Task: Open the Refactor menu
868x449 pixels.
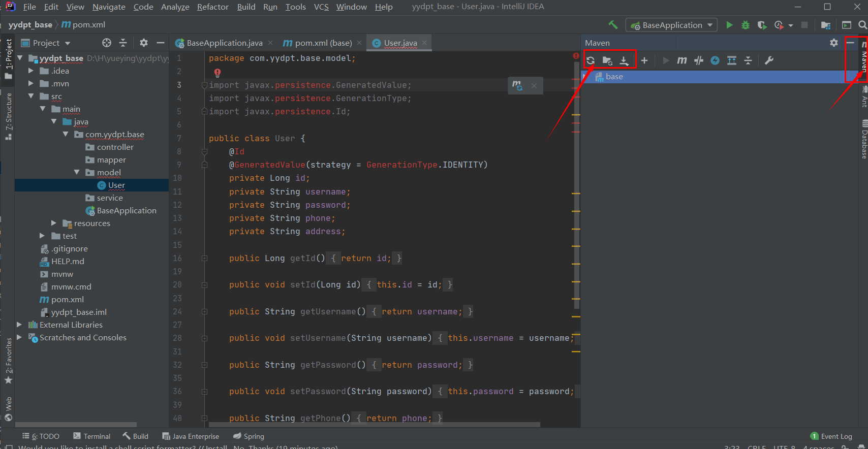Action: tap(213, 7)
